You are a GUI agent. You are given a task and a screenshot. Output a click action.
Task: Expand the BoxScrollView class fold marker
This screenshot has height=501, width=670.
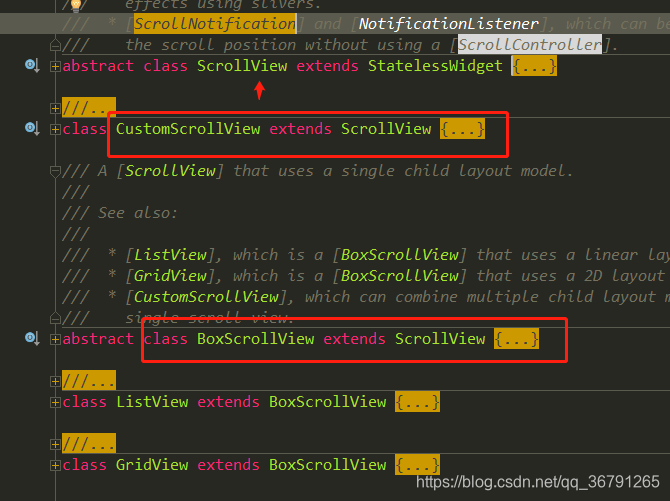55,339
